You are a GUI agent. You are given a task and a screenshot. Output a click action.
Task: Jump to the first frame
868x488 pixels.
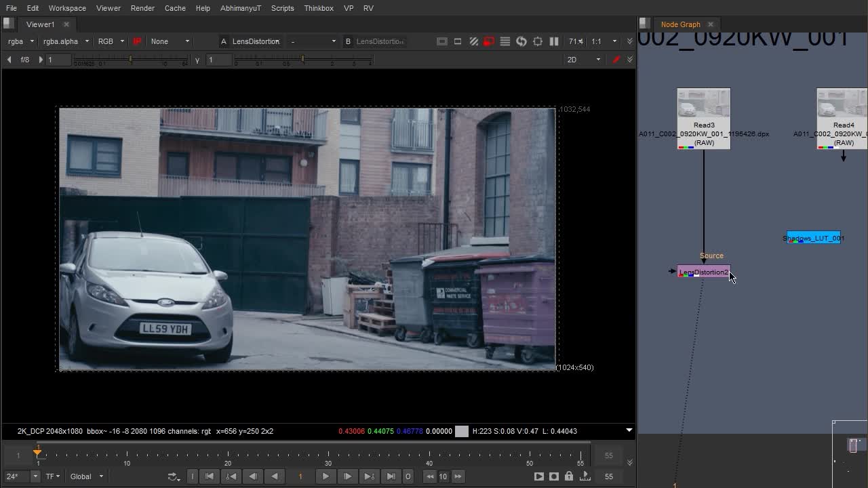click(210, 476)
